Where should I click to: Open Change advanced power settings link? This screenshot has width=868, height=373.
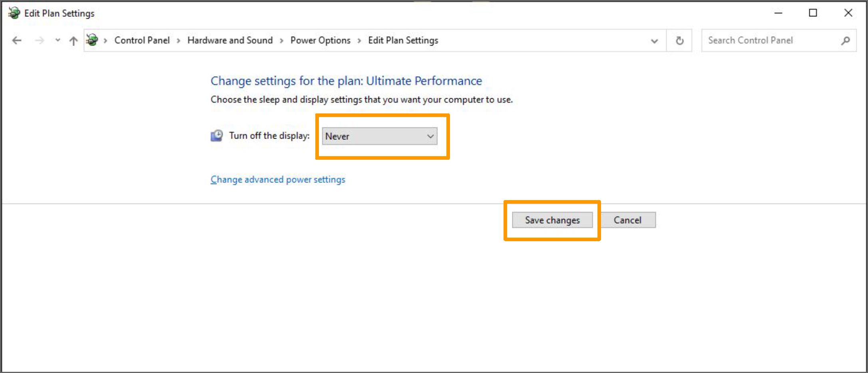click(278, 180)
